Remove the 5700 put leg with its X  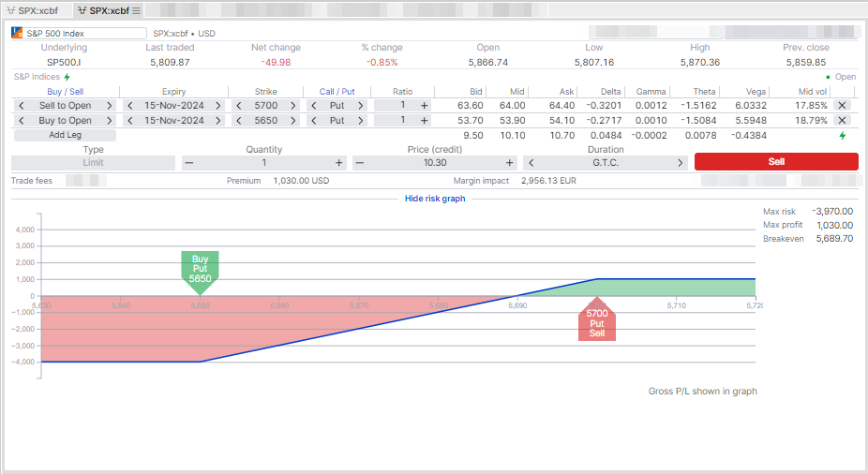[842, 106]
